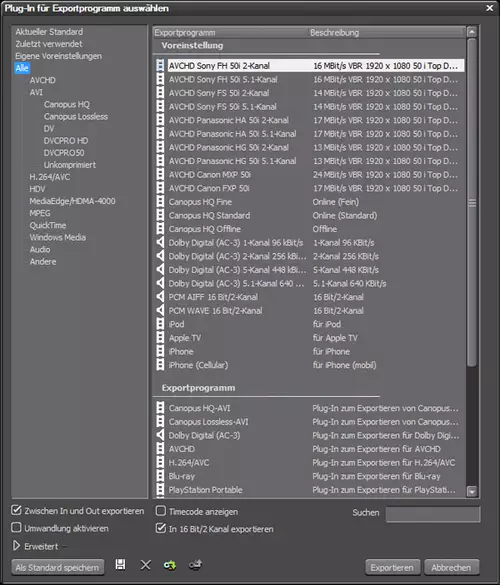This screenshot has width=500, height=585.
Task: Select Canopus HQ Standard preset
Action: (310, 215)
